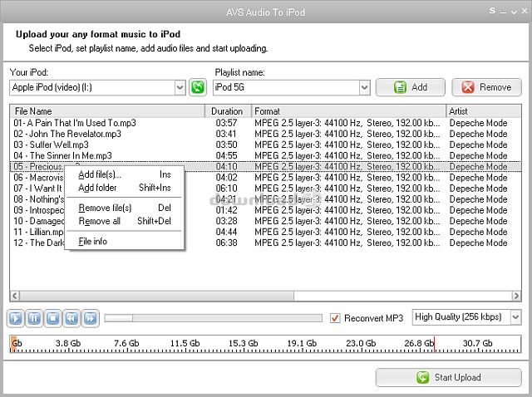The height and width of the screenshot is (397, 532).
Task: Choose Remove all from context menu
Action: [x=125, y=221]
